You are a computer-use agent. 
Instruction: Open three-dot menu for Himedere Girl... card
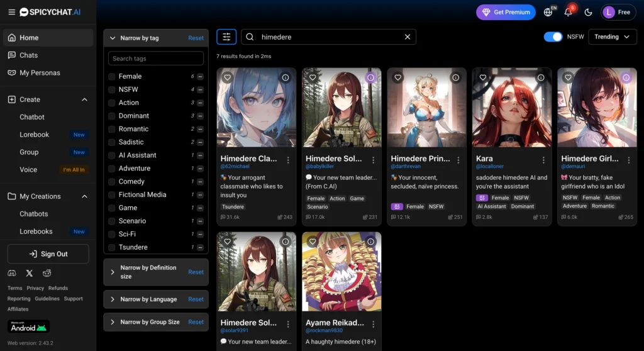629,160
